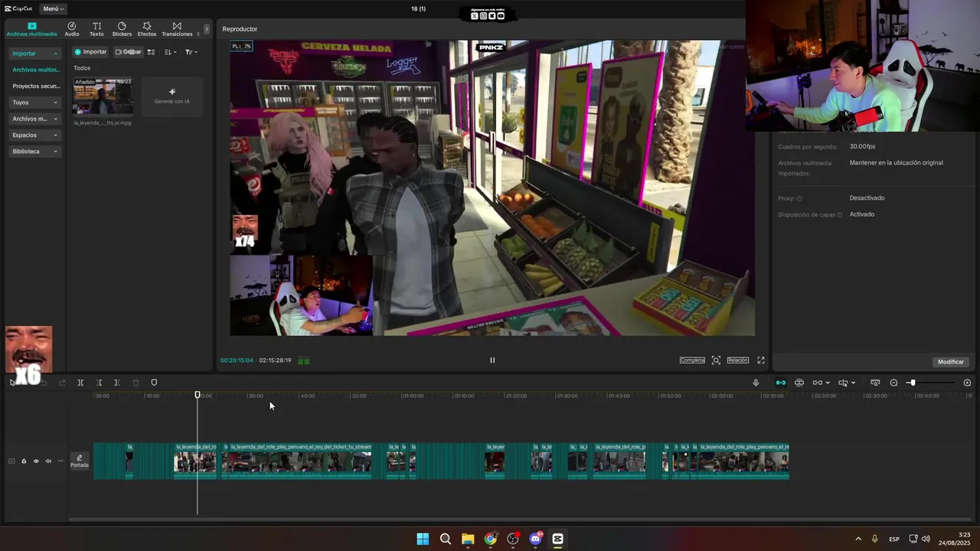Collapse the Importar section
Screen dimensions: 980x551
(35, 54)
